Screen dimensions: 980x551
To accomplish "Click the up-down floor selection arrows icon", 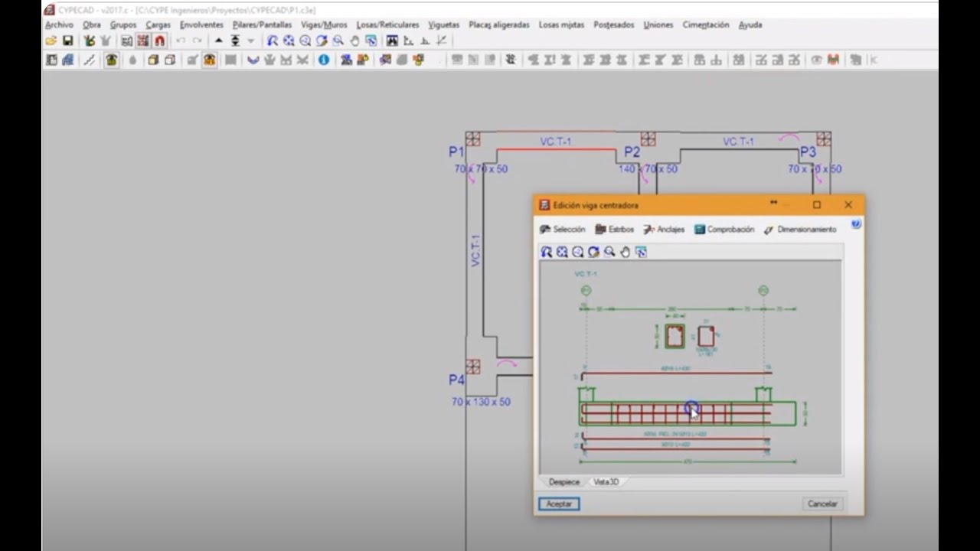I will point(235,41).
